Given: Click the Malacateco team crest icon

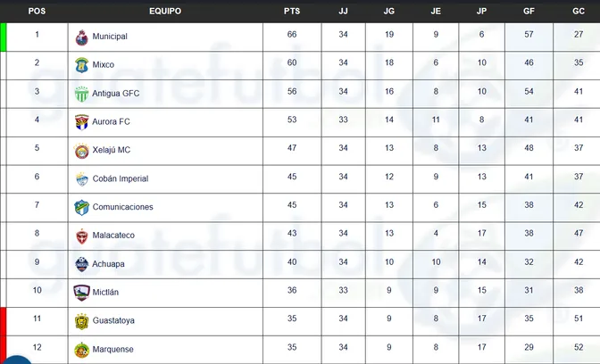Looking at the screenshot, I should tap(82, 236).
